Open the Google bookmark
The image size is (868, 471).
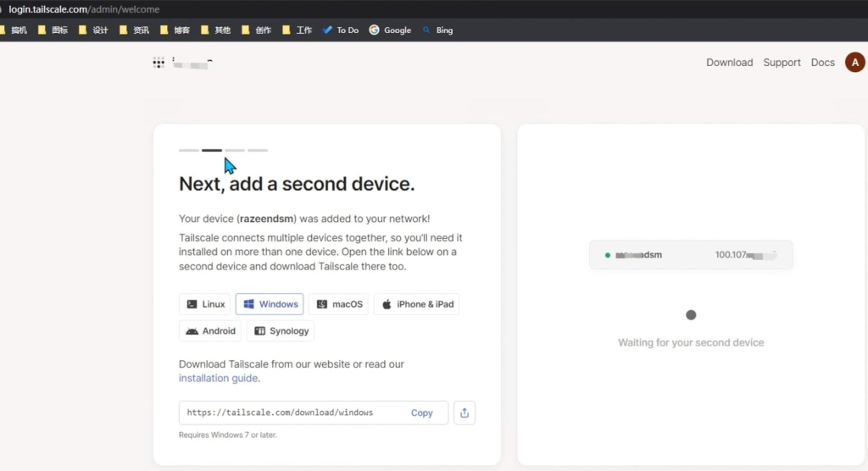click(x=390, y=30)
